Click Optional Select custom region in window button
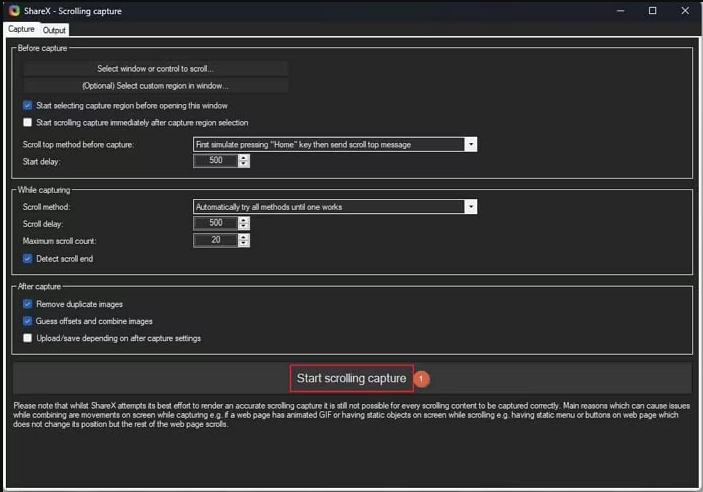 (x=155, y=86)
